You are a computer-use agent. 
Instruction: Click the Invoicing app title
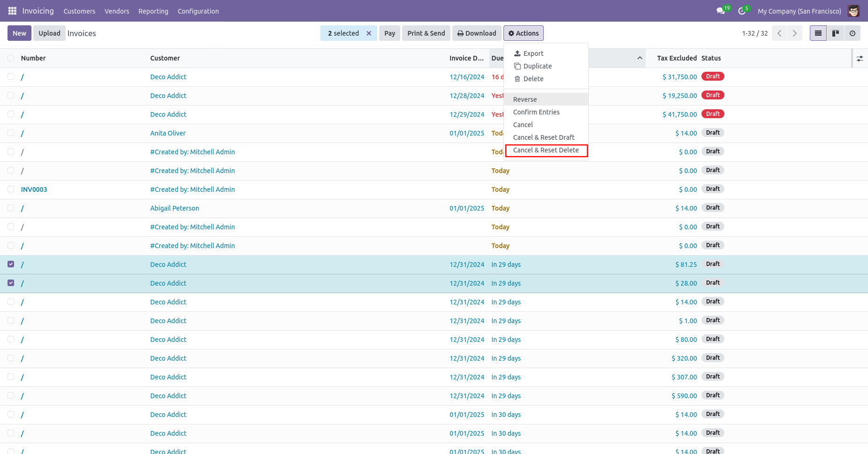tap(38, 11)
